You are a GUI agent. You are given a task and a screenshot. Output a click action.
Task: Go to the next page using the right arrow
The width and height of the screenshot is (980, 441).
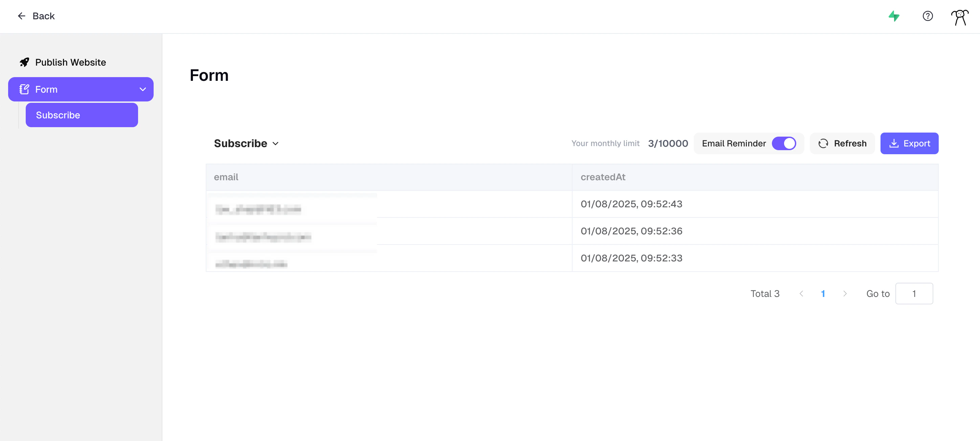845,294
